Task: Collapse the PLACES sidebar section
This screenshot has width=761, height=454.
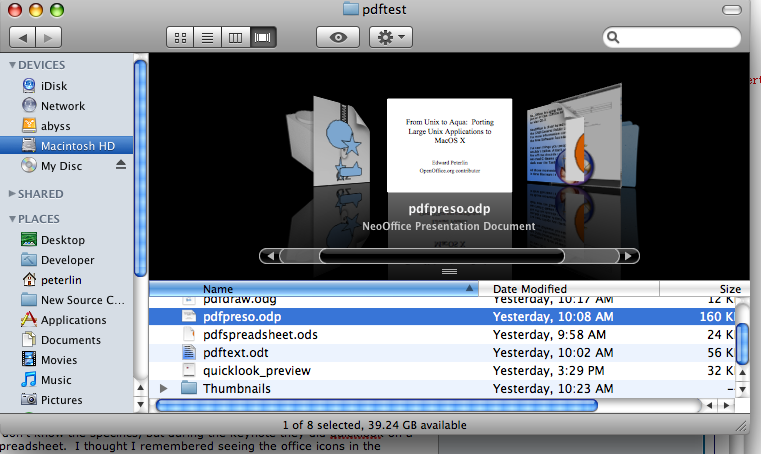Action: click(13, 219)
